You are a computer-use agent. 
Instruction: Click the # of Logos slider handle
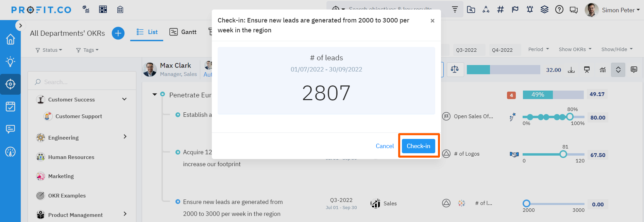click(563, 154)
